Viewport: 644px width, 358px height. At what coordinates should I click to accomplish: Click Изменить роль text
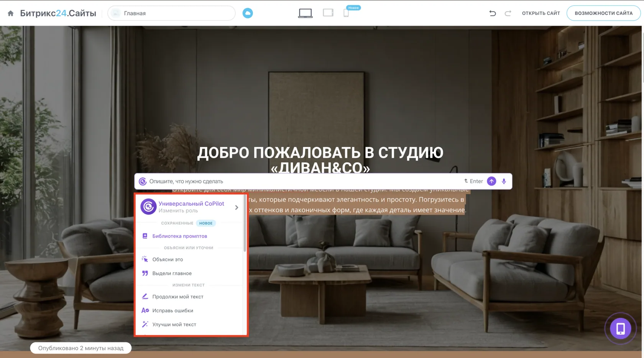tap(178, 211)
